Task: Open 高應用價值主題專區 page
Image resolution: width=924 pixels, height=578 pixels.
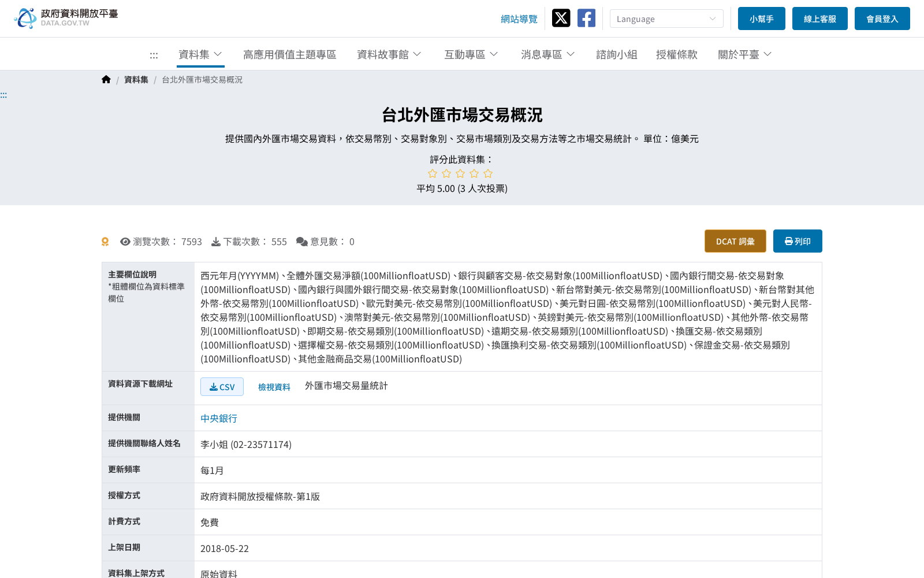Action: (290, 54)
